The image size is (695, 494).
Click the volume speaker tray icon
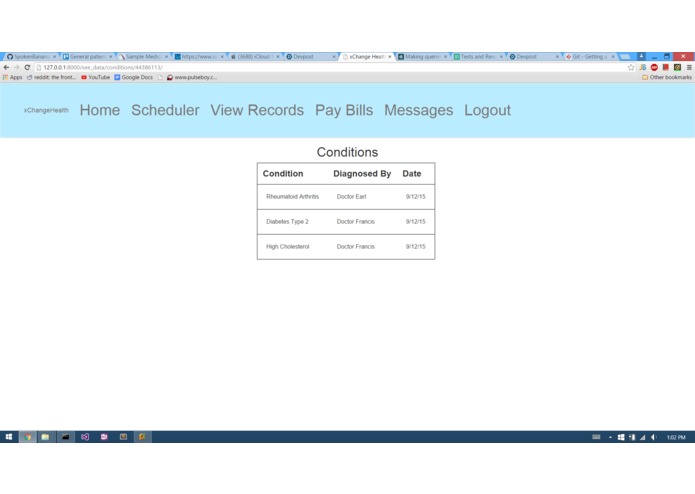tap(654, 437)
